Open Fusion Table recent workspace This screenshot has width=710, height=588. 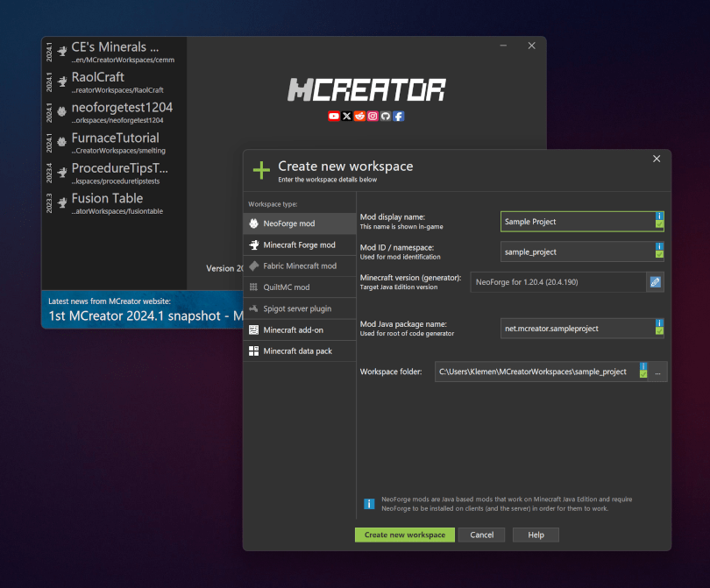click(114, 204)
